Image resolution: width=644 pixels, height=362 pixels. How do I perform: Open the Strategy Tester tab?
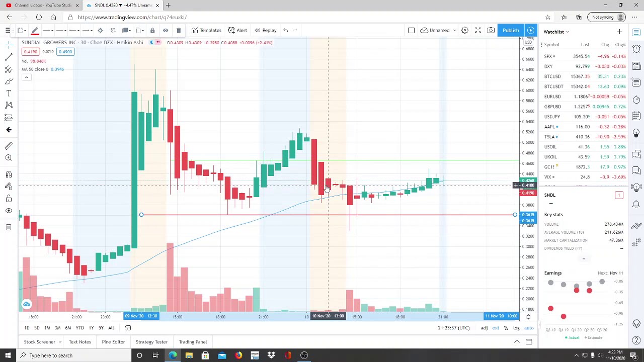pyautogui.click(x=151, y=342)
